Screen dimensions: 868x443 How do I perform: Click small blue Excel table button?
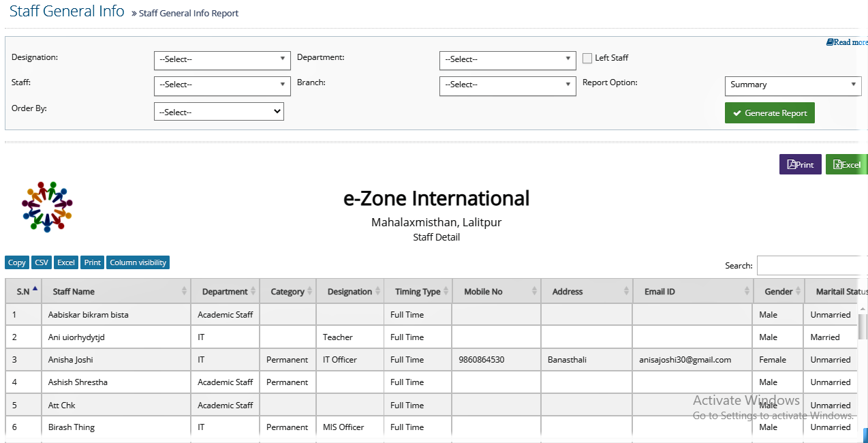66,262
